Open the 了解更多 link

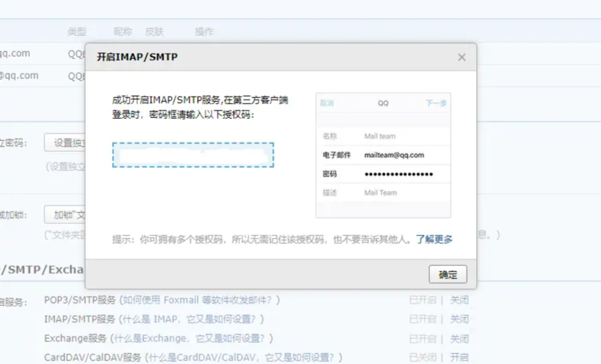pos(434,239)
